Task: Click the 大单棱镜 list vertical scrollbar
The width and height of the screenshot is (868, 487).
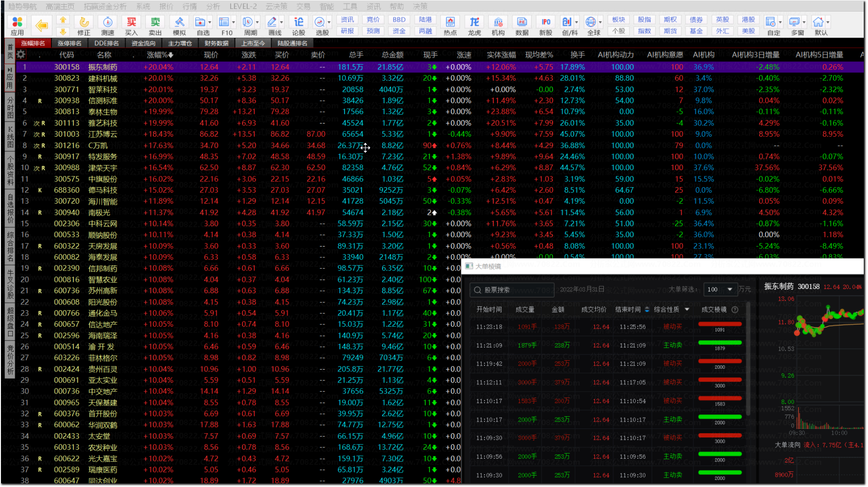Action: click(749, 358)
